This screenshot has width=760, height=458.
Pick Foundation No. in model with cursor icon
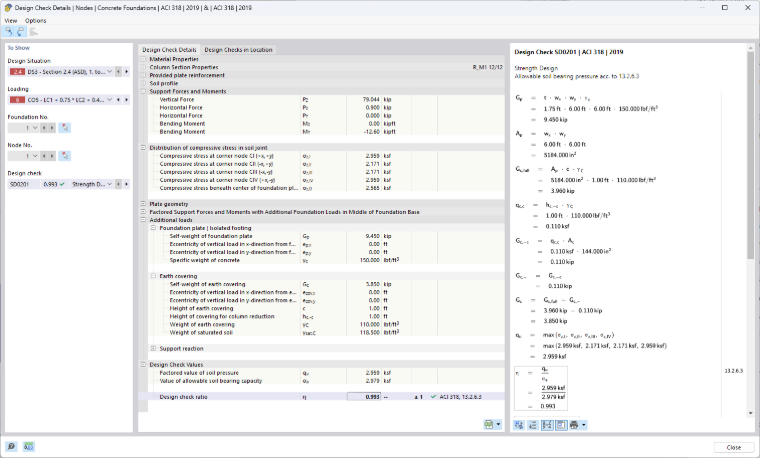tap(64, 128)
